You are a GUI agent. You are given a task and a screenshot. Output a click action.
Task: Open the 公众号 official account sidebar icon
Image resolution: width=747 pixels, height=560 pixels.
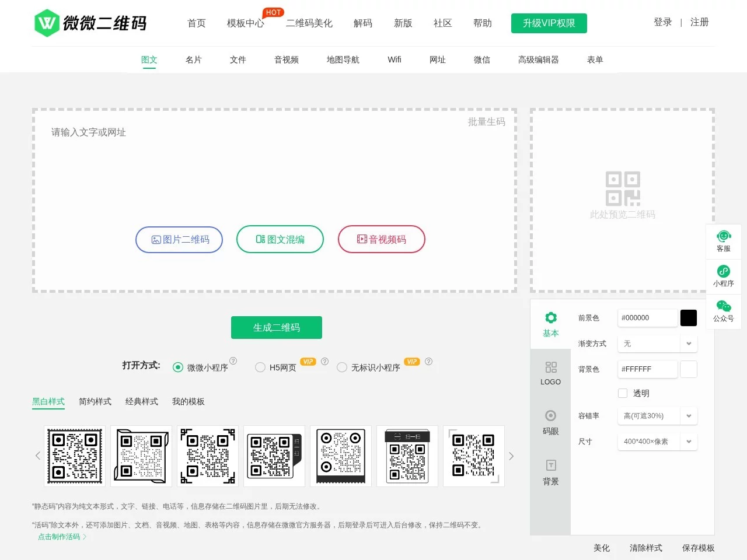click(x=724, y=310)
